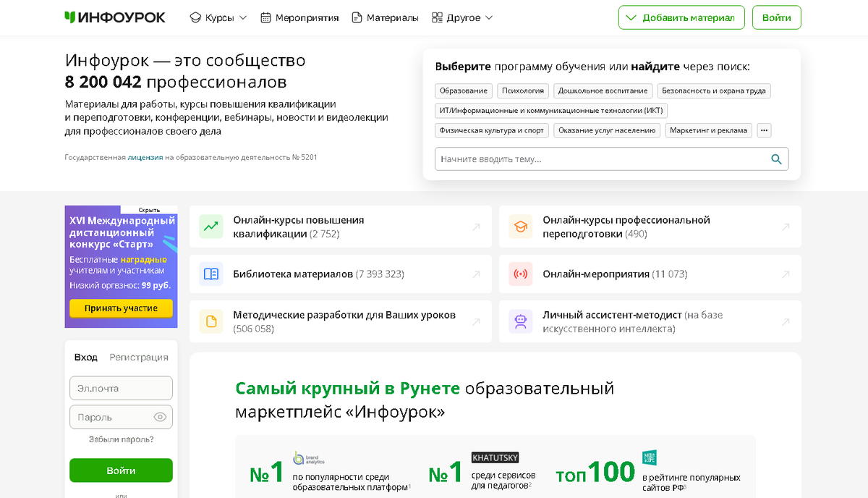Toggle password visibility eye icon
This screenshot has width=868, height=498.
pyautogui.click(x=160, y=417)
